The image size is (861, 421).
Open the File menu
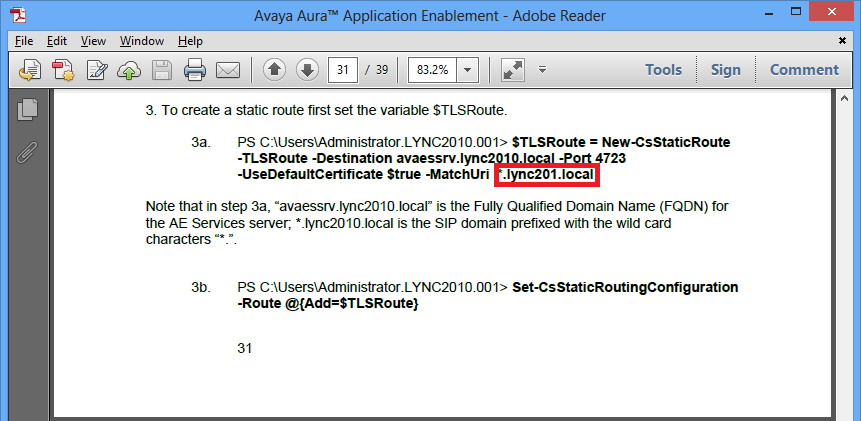[24, 41]
